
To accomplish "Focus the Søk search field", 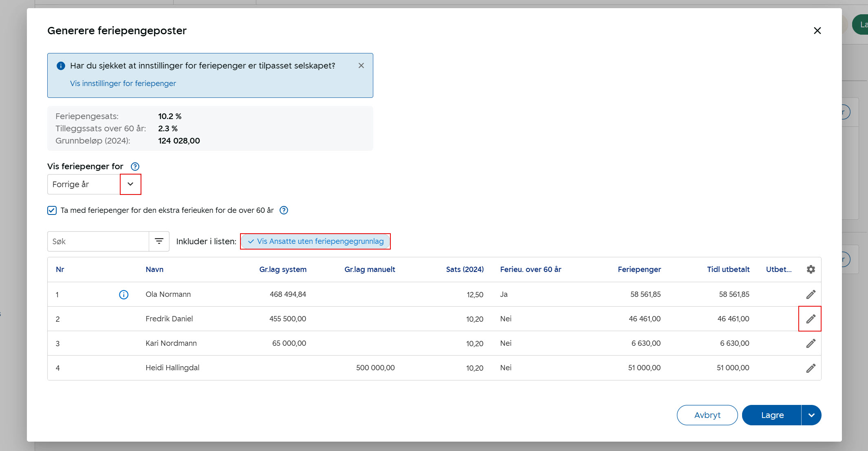I will tap(98, 241).
